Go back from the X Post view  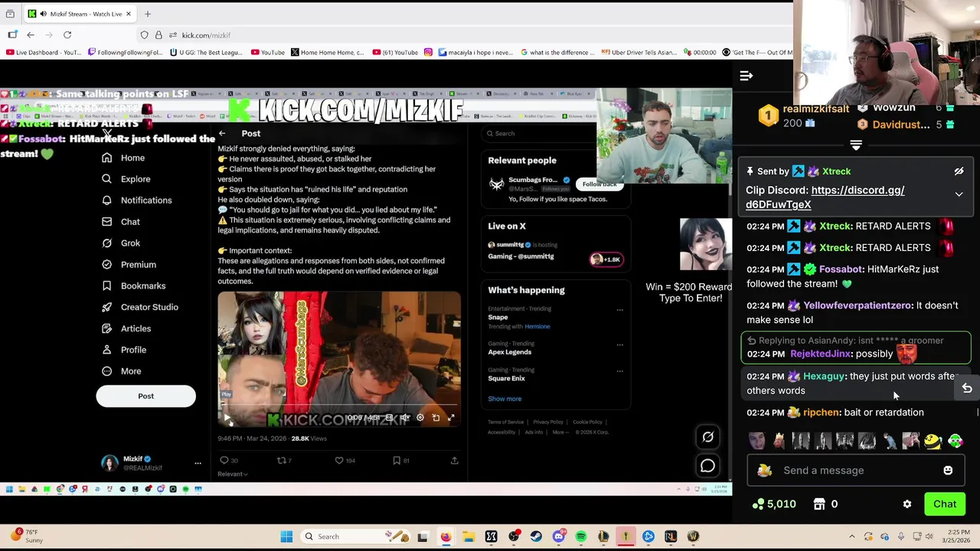222,134
